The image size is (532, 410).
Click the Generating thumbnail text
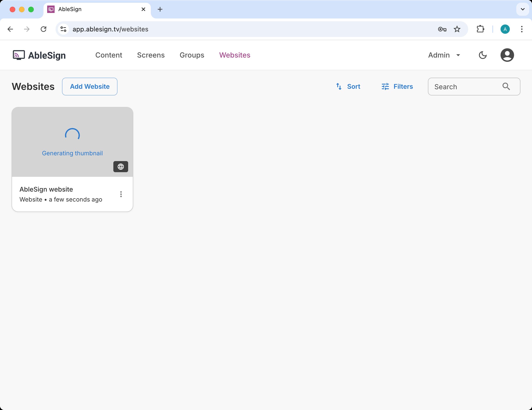click(72, 153)
